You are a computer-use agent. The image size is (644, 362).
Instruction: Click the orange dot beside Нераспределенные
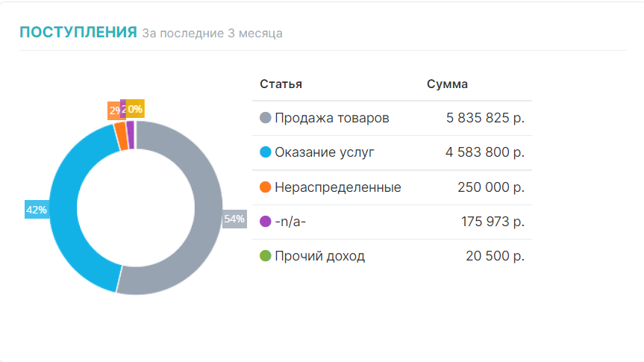click(265, 187)
